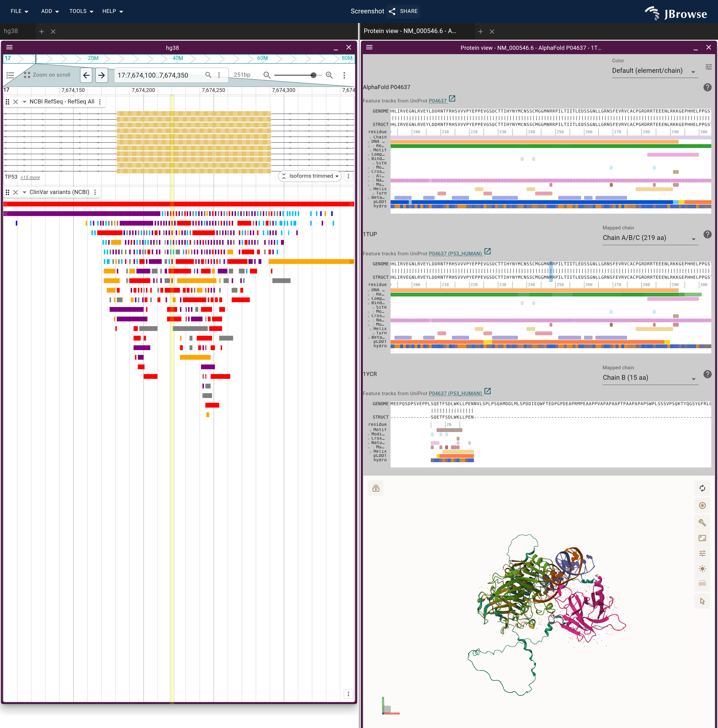
Task: Open the 3D viewer settings sliders
Action: [x=702, y=553]
